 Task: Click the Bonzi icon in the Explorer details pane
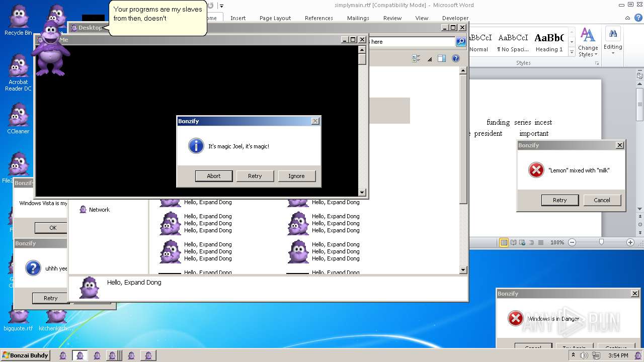click(89, 288)
